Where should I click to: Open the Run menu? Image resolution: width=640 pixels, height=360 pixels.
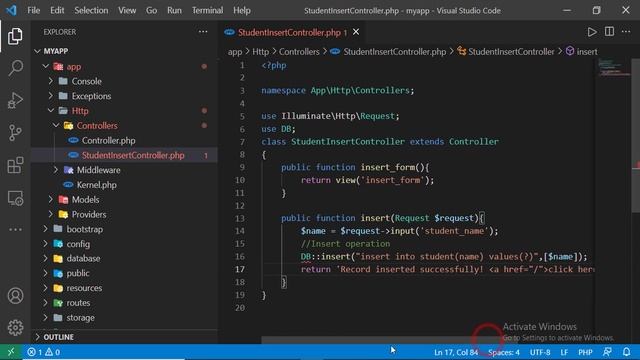(174, 10)
